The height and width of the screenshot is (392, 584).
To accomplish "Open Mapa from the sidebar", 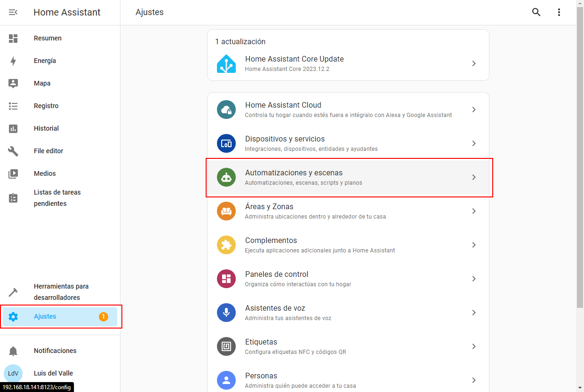I will pos(60,83).
